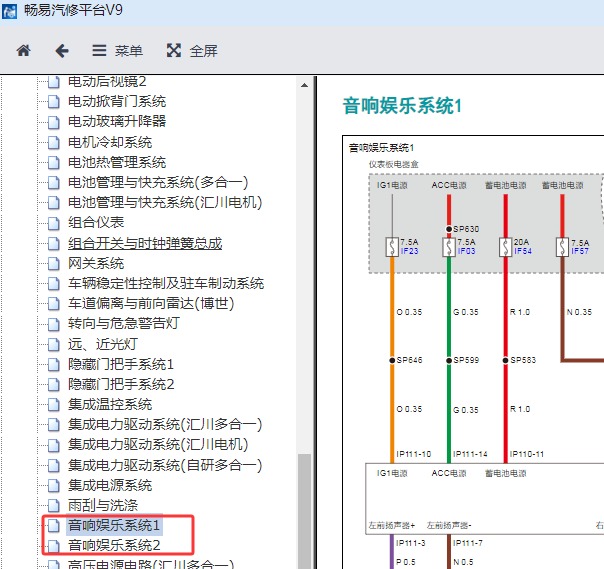Click document icon beside 电机冷却系统

click(x=54, y=143)
